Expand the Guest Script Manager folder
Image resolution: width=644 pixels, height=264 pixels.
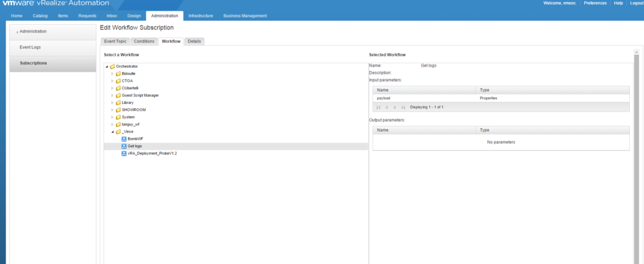tap(112, 96)
